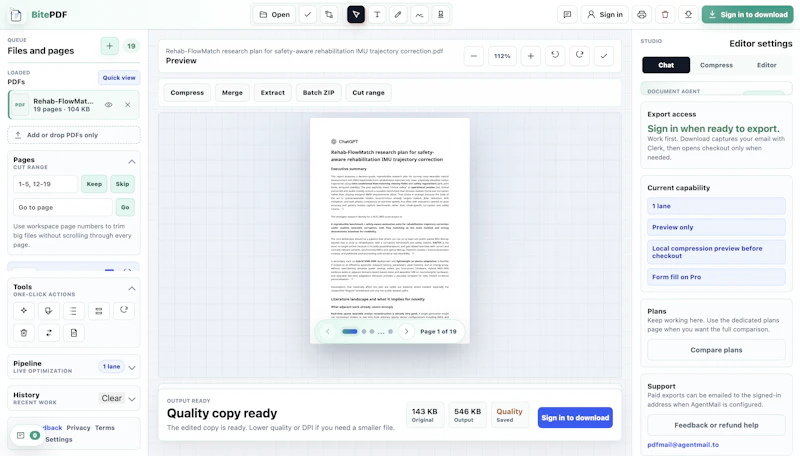Click the document page tool in Tools panel
800x456 pixels.
[73, 333]
